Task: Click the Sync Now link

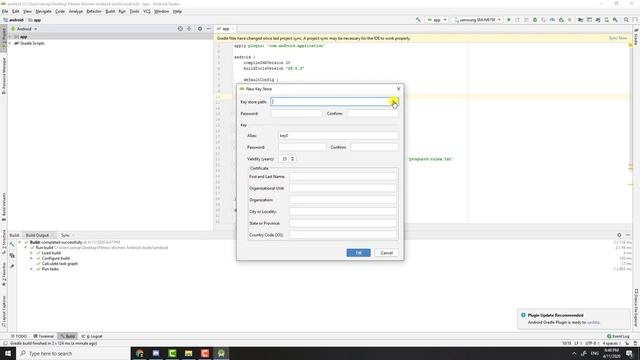Action: pos(618,38)
